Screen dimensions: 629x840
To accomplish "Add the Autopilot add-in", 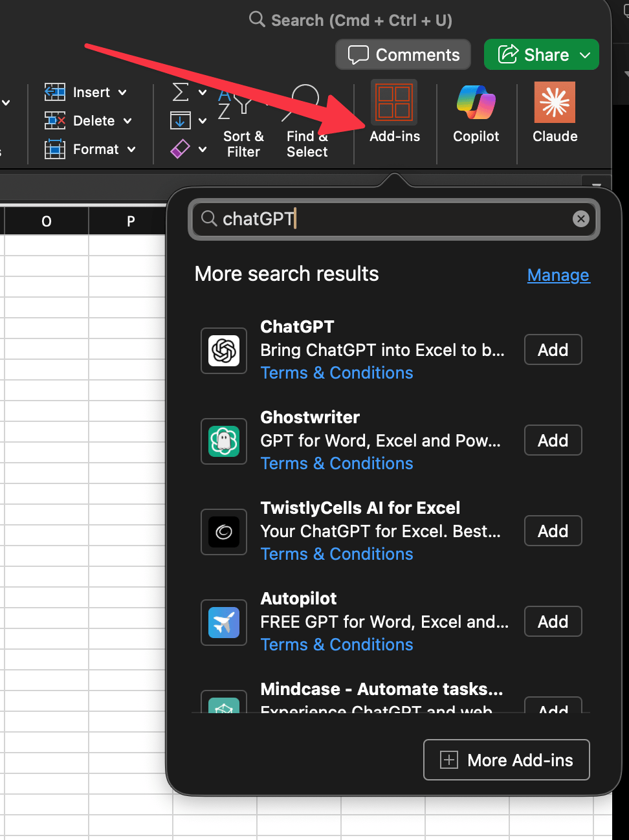I will point(553,622).
